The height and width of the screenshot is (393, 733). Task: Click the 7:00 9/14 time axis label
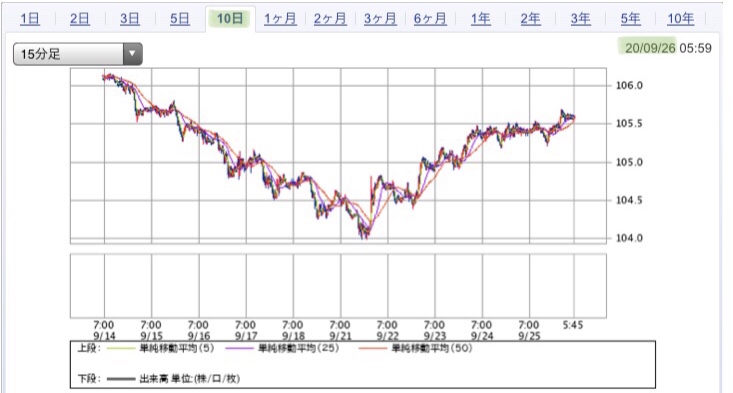104,330
